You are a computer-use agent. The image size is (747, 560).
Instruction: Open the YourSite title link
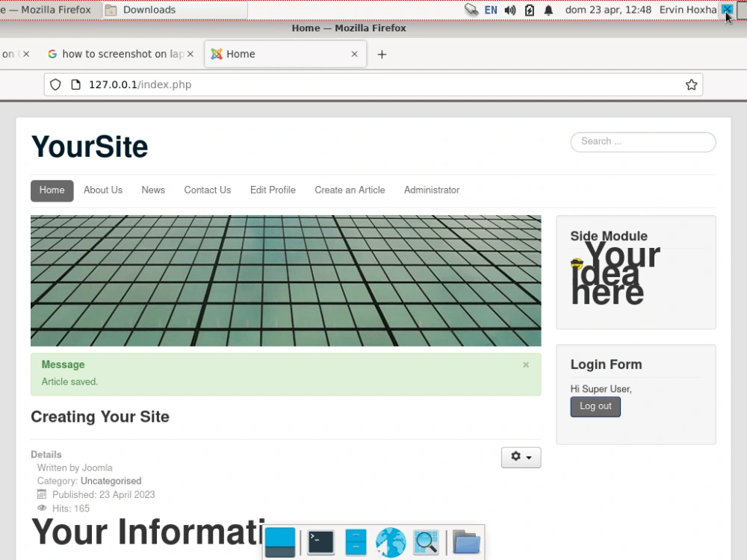(90, 146)
